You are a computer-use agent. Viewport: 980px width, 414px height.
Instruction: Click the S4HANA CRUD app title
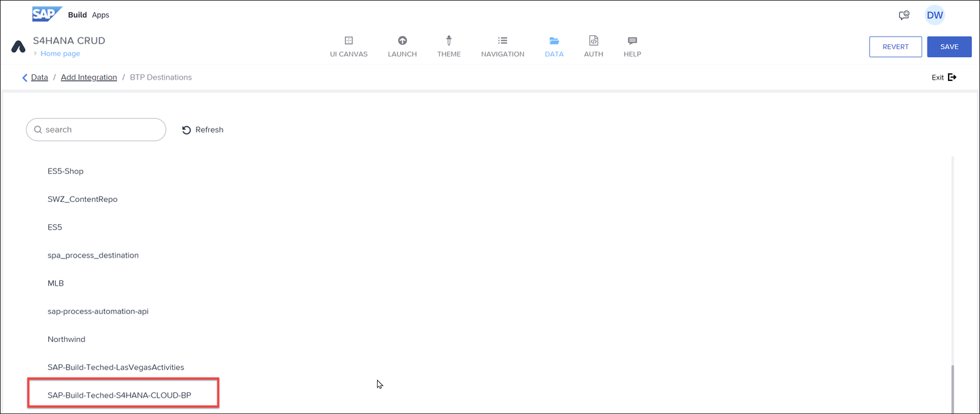pos(69,41)
